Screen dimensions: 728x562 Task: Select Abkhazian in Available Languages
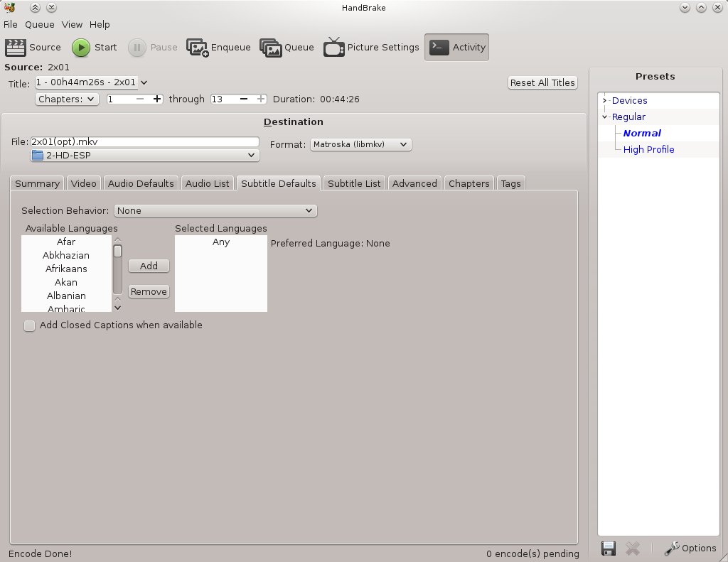[66, 255]
